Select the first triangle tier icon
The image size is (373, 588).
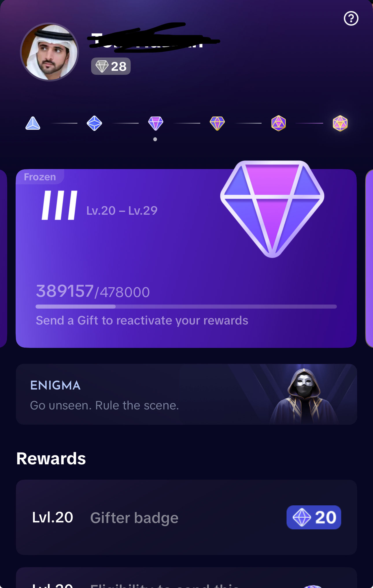[33, 123]
